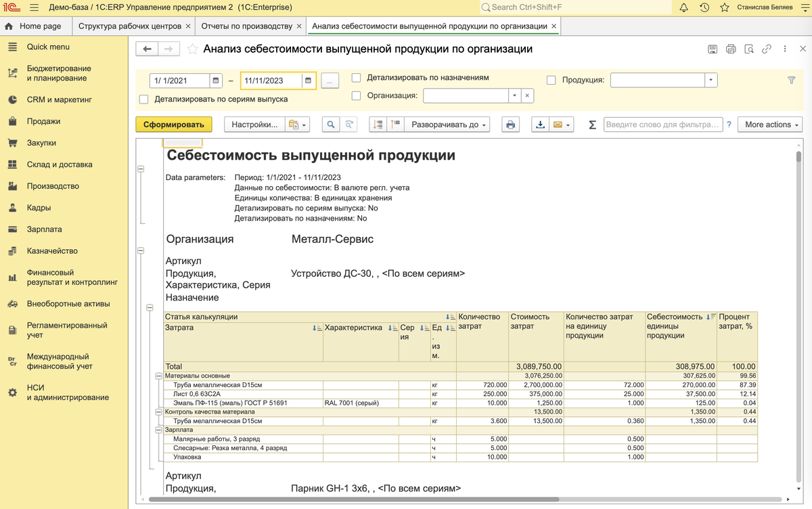The height and width of the screenshot is (509, 812).
Task: Open the Развернуть до dropdown
Action: 447,124
